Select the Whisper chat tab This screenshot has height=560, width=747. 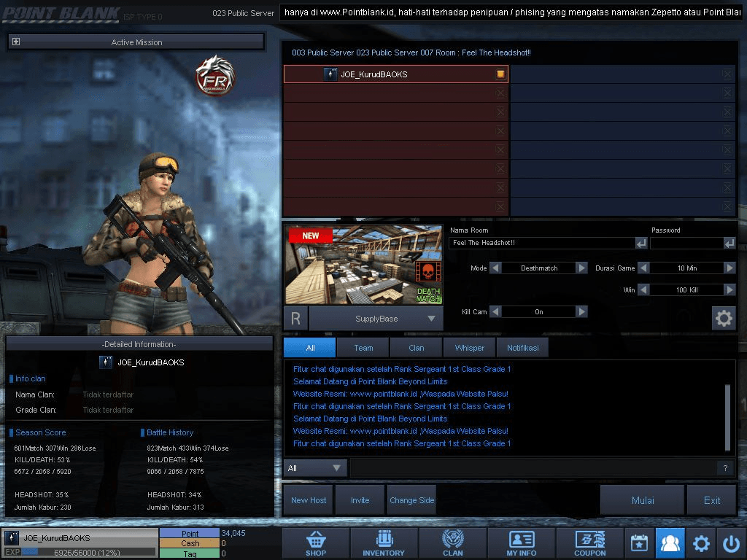(469, 348)
